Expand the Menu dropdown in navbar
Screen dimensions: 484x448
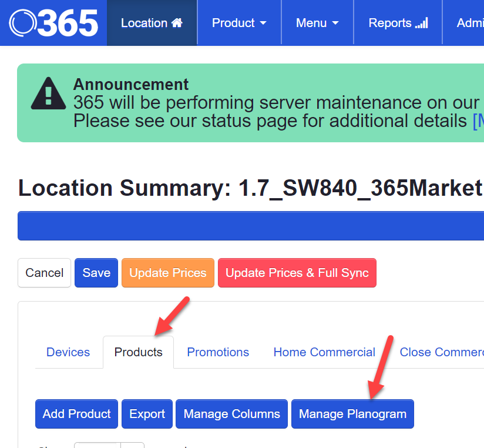[x=317, y=23]
